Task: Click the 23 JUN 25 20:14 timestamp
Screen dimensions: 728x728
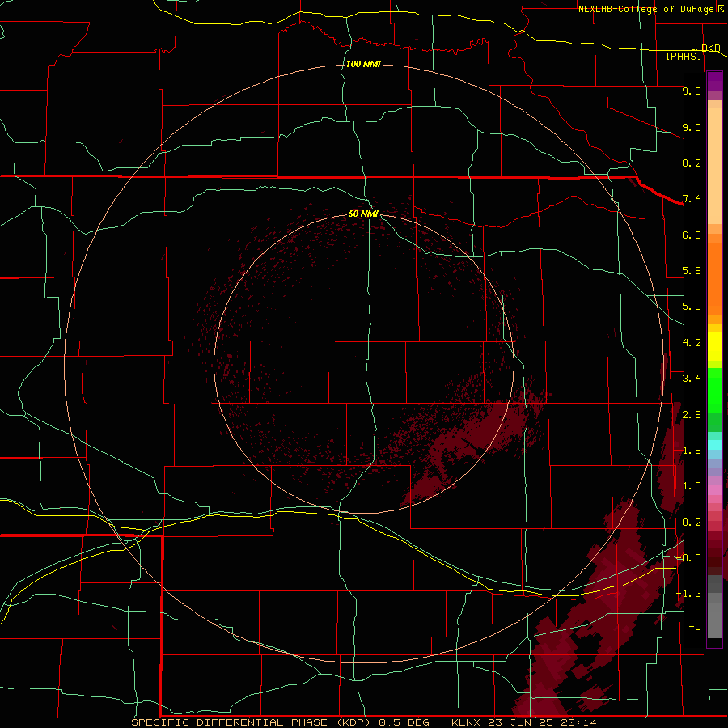Action: pyautogui.click(x=542, y=722)
